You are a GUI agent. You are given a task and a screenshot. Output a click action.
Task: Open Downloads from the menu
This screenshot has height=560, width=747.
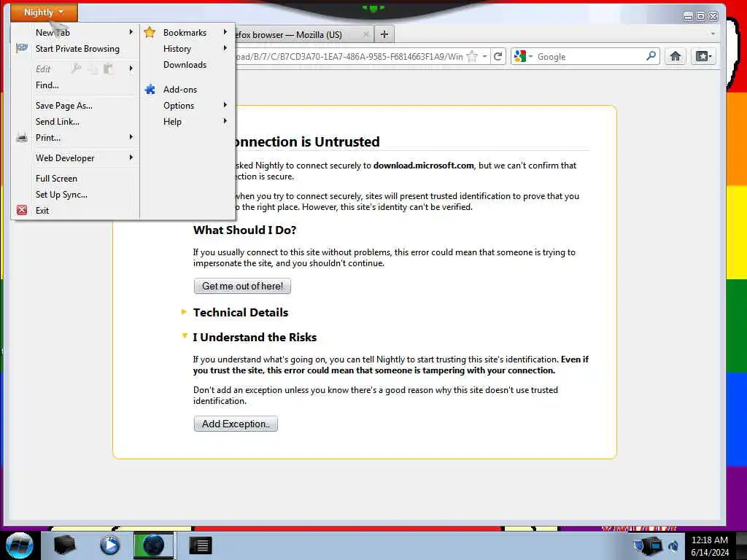tap(185, 65)
